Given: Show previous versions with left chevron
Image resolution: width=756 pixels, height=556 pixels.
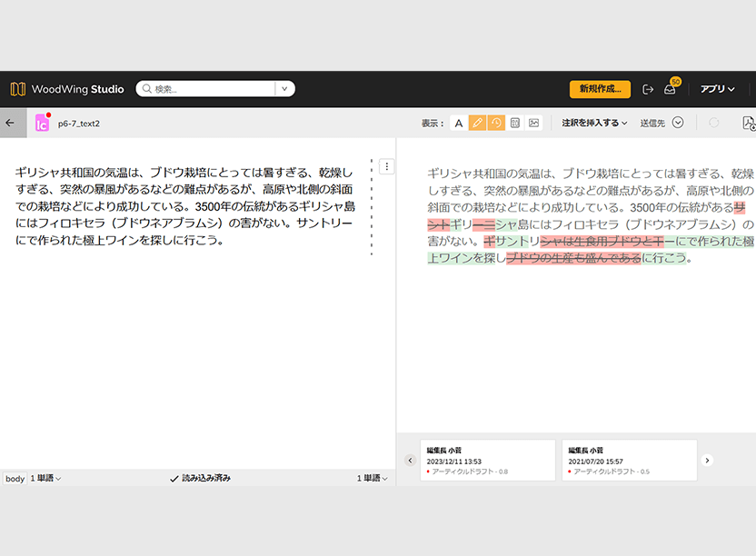Looking at the screenshot, I should 411,460.
